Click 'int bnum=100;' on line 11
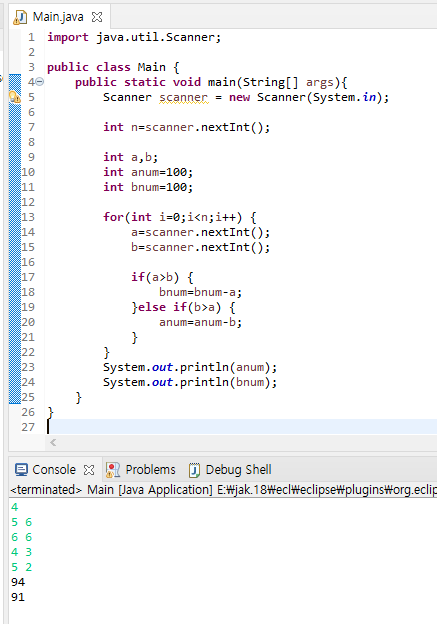 [x=148, y=187]
